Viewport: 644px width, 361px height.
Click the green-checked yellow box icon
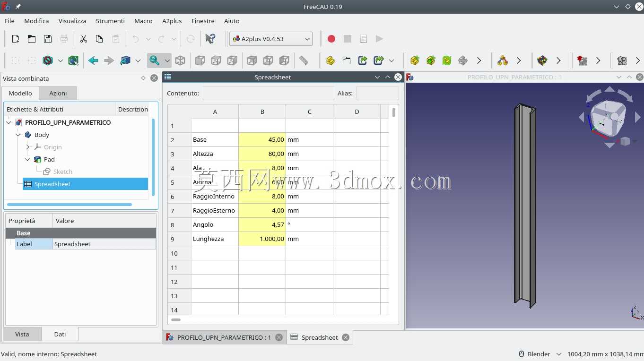point(431,60)
